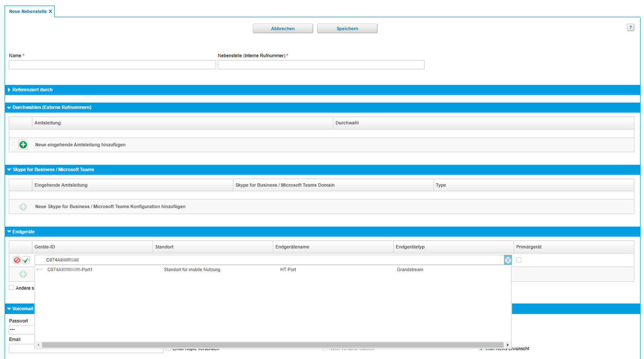Click the green plus add Amtsleitung icon
Screen dimensions: 644x359
(x=23, y=145)
